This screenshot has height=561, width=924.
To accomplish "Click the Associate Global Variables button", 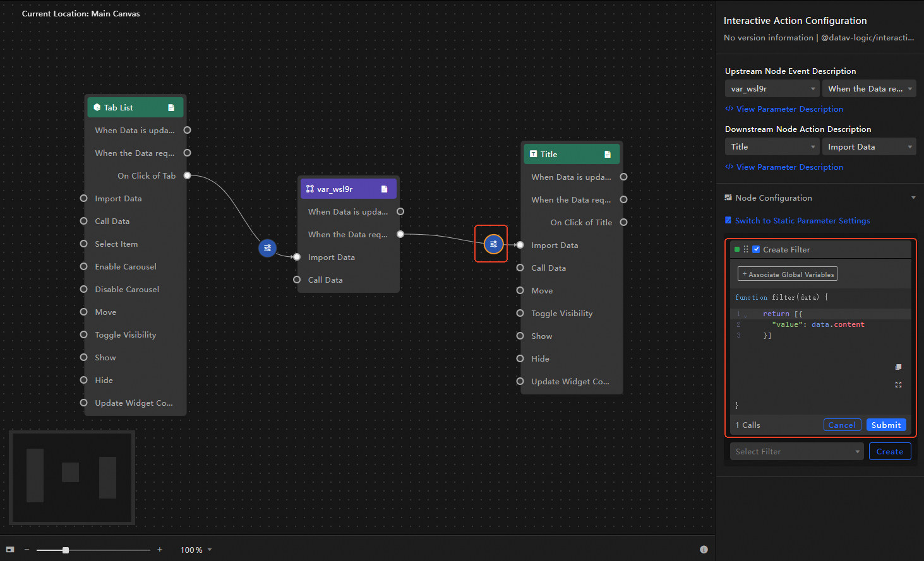I will coord(787,275).
